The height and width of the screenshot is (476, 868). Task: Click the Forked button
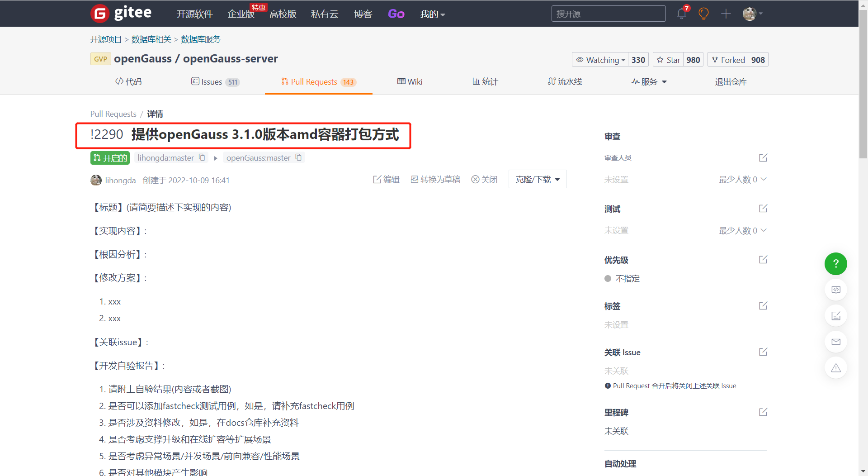pos(728,60)
